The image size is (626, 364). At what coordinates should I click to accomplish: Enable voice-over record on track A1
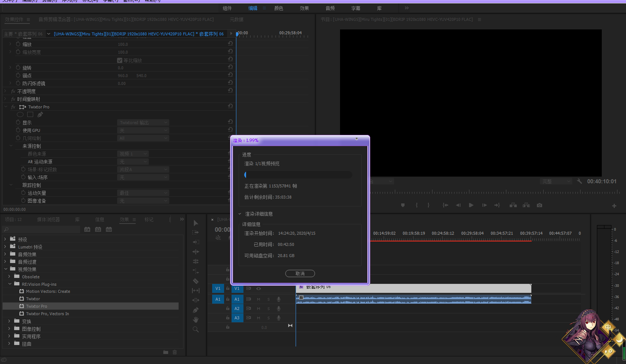click(x=279, y=299)
